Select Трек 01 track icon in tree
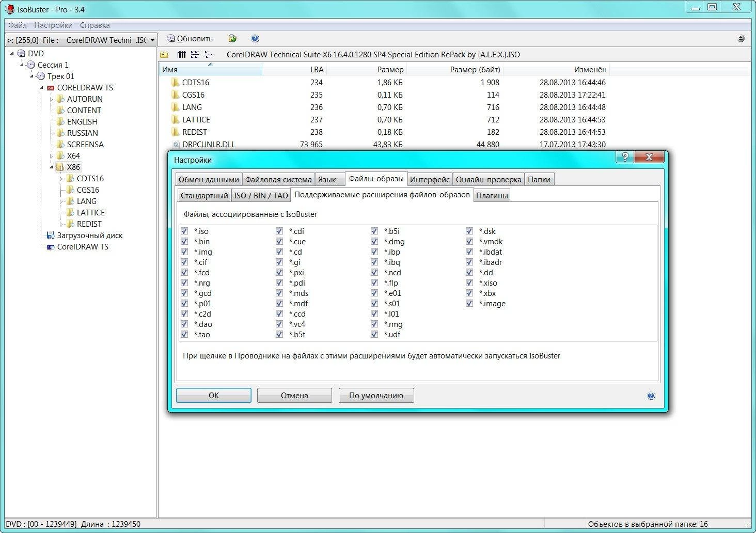The width and height of the screenshot is (756, 533). click(x=41, y=76)
